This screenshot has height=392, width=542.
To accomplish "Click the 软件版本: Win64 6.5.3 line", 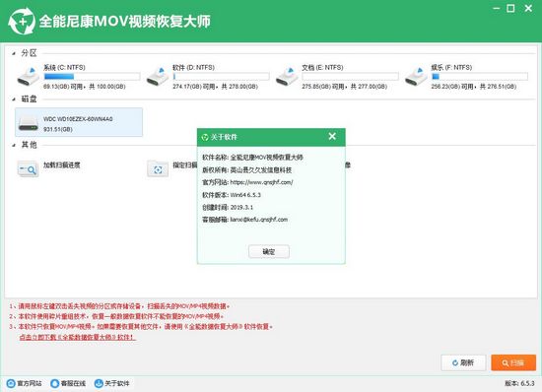I will tap(232, 195).
